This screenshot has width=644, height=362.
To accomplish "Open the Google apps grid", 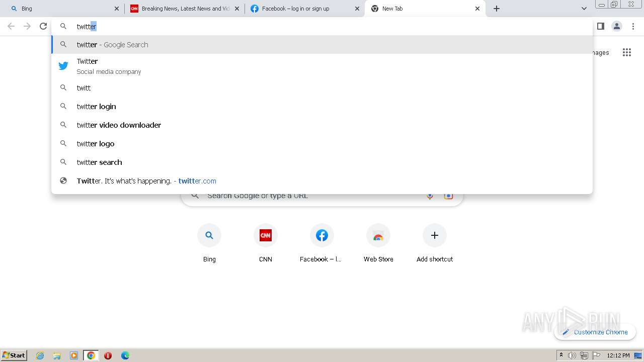I will [627, 52].
